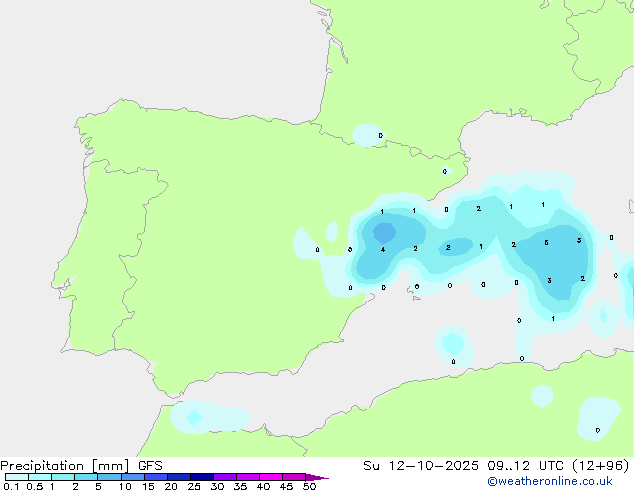Click the 'Su 12-10-2025 09..12 UTC (12+96)' timestamp
This screenshot has height=490, width=634.
coord(496,466)
